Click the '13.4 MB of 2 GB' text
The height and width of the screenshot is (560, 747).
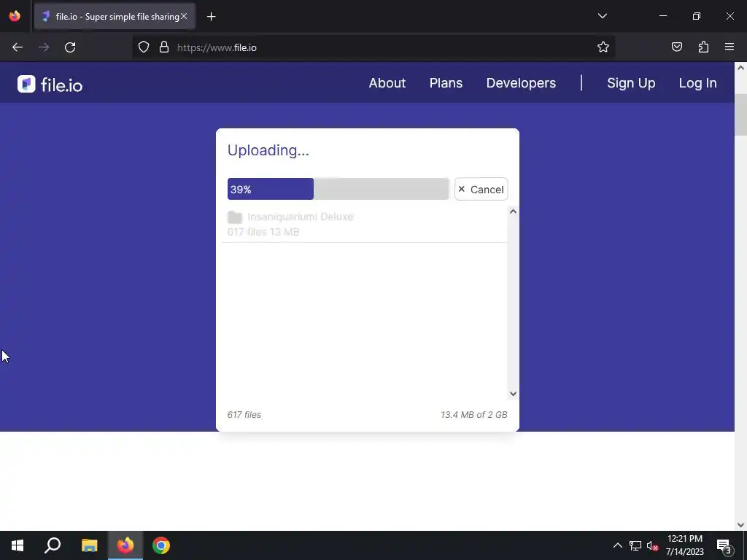pyautogui.click(x=473, y=414)
